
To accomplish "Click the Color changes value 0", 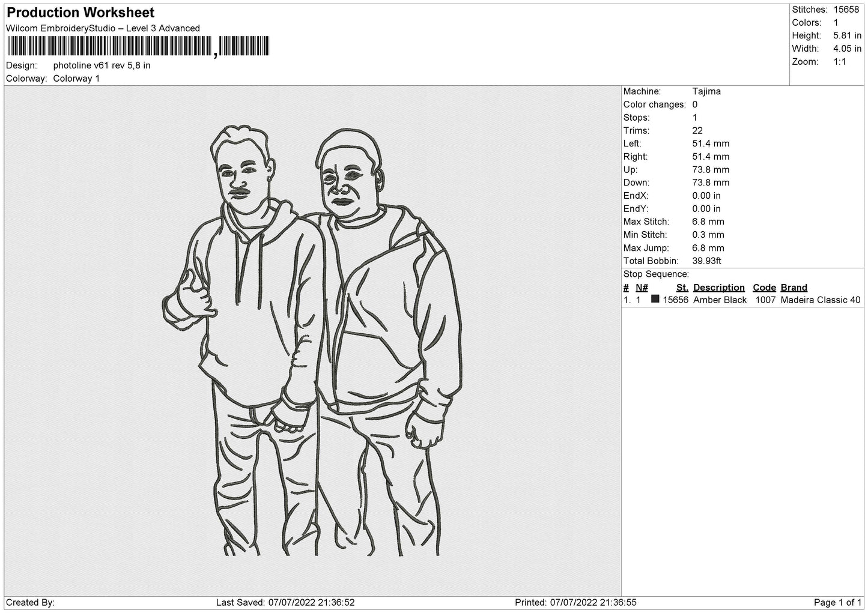I will point(695,104).
